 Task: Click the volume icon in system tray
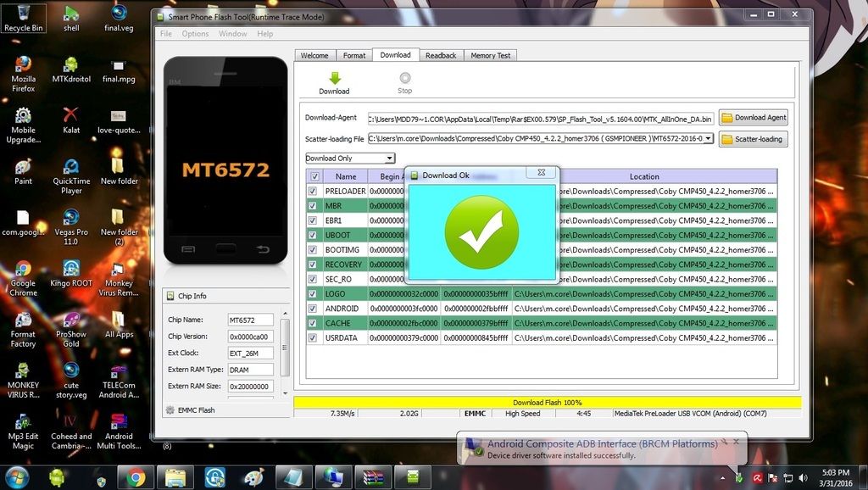pos(804,477)
